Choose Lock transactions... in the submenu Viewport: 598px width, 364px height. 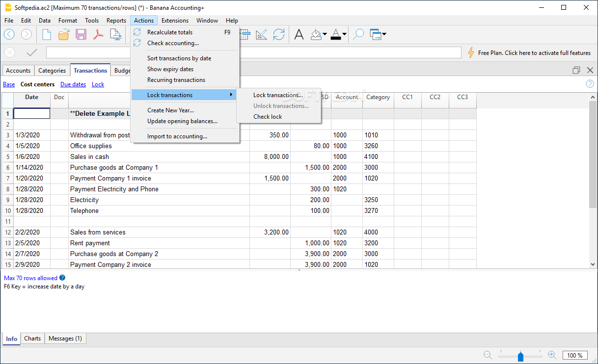point(278,95)
